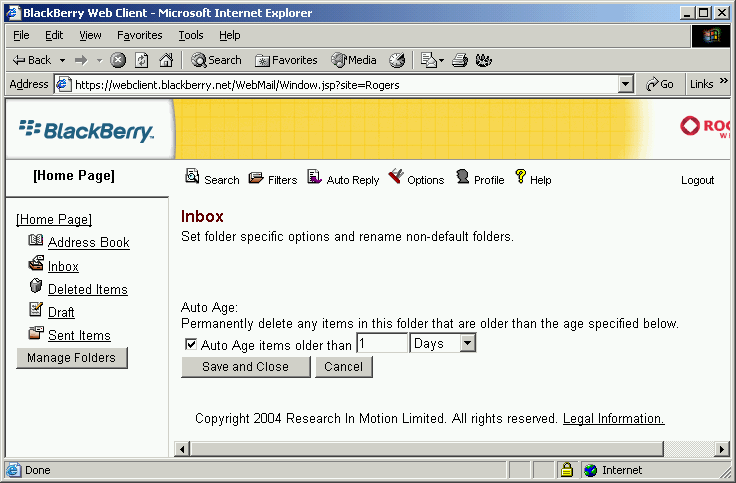This screenshot has width=736, height=483.
Task: Click the address bar URL field
Action: click(x=344, y=84)
